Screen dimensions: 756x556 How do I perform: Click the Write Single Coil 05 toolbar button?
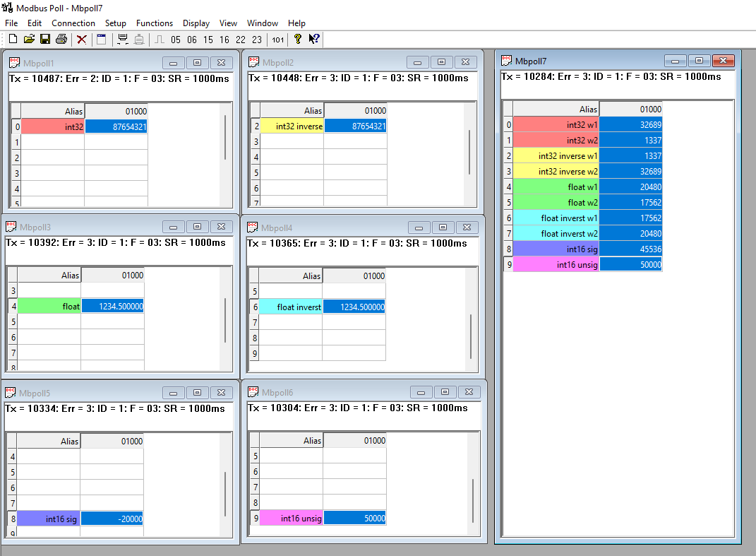coord(175,39)
